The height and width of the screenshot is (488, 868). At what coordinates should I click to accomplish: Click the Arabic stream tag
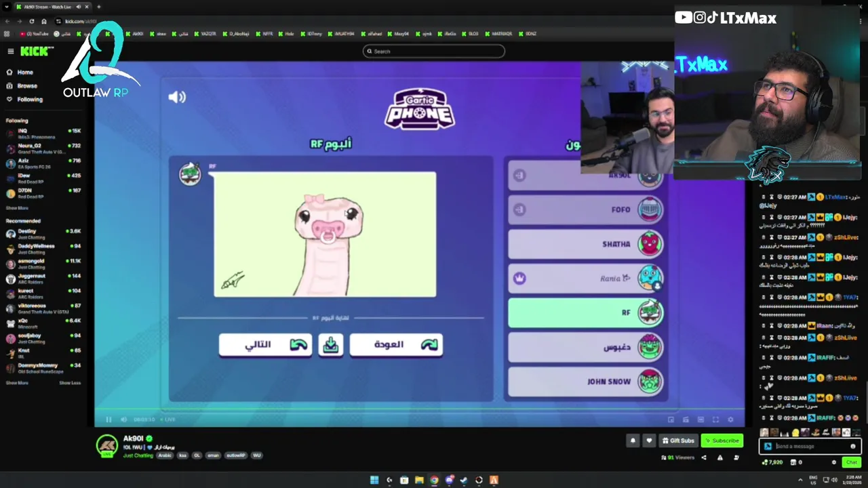pyautogui.click(x=165, y=455)
